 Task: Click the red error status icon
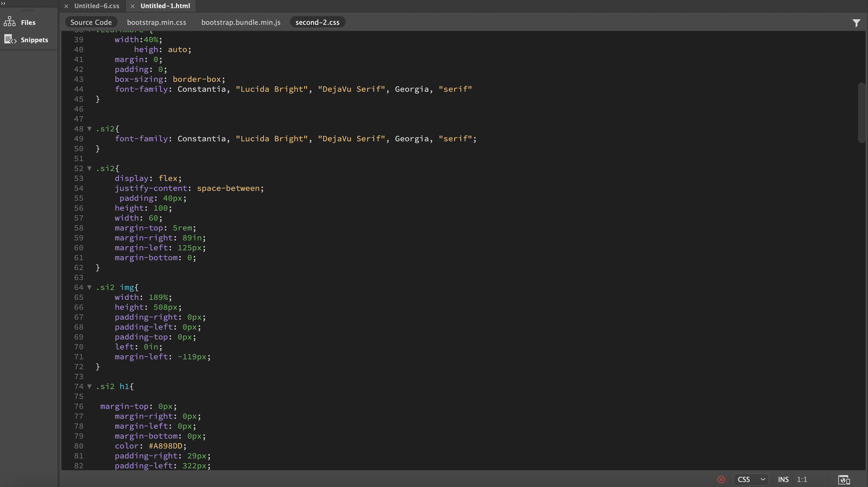[721, 479]
